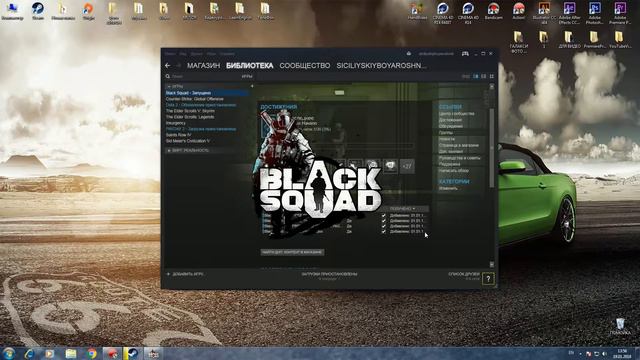Click ДОБАВИТЬ ИГРУ at the bottom left

coord(185,274)
